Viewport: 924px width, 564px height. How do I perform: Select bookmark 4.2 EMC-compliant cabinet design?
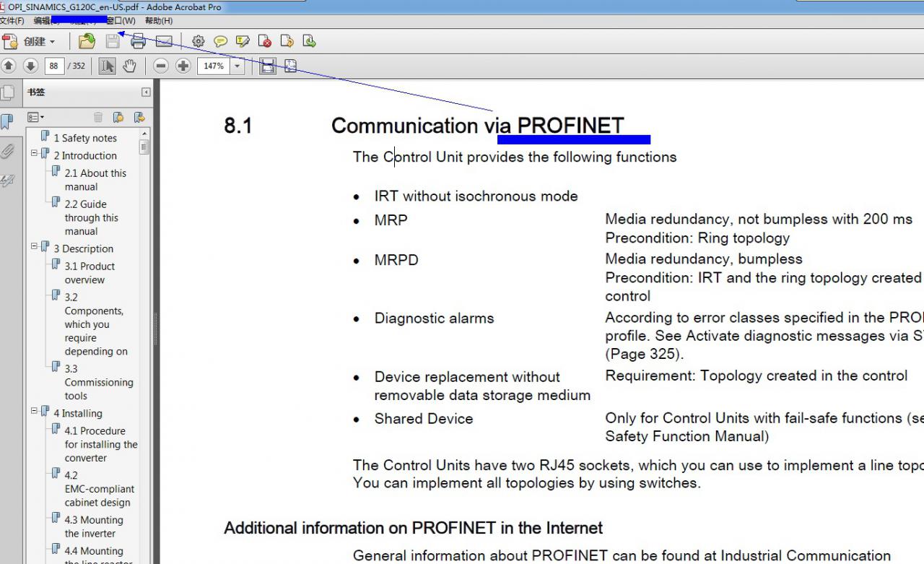(100, 489)
